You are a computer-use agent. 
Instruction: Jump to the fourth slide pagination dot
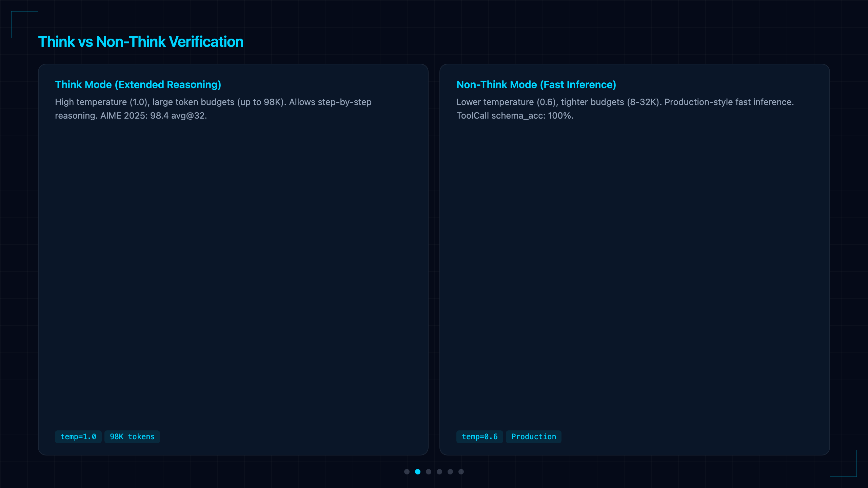(439, 472)
